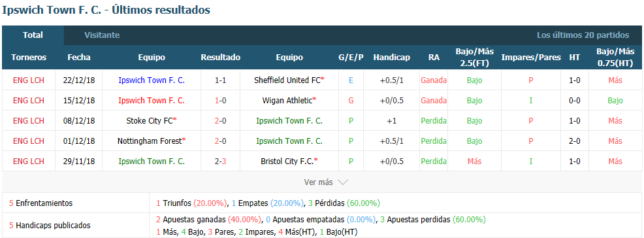644x238 pixels.
Task: Click the 2-3 result versus Bristol City
Action: pos(221,161)
